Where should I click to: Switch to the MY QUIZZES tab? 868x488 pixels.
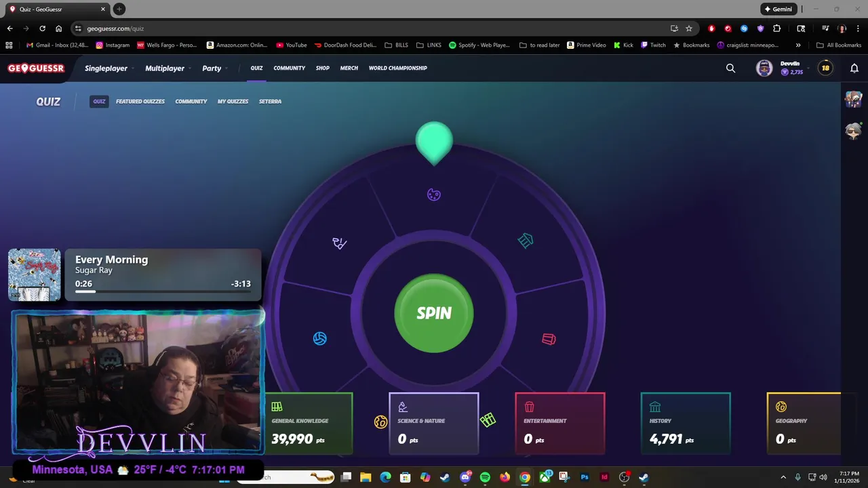[233, 102]
